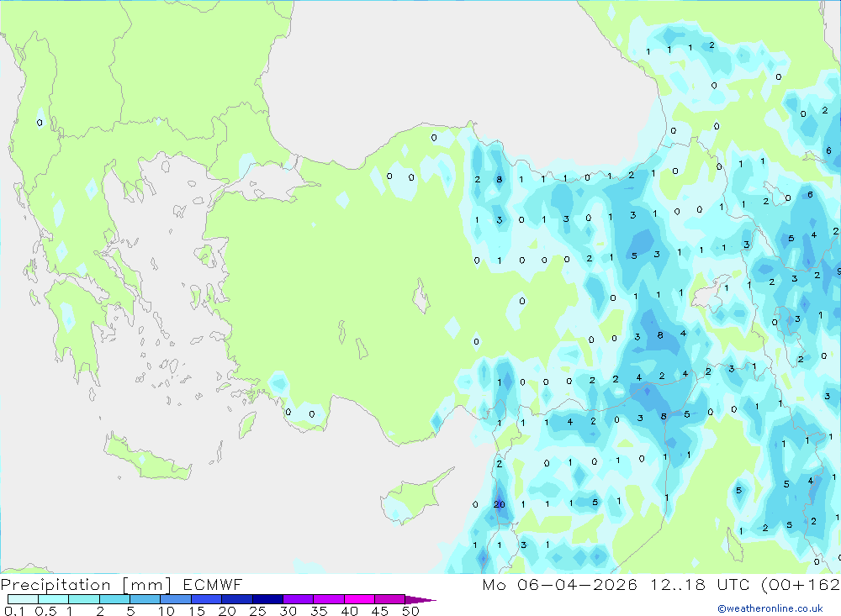Choose the 10–15 mm blue legend band
The image size is (841, 616).
[176, 599]
